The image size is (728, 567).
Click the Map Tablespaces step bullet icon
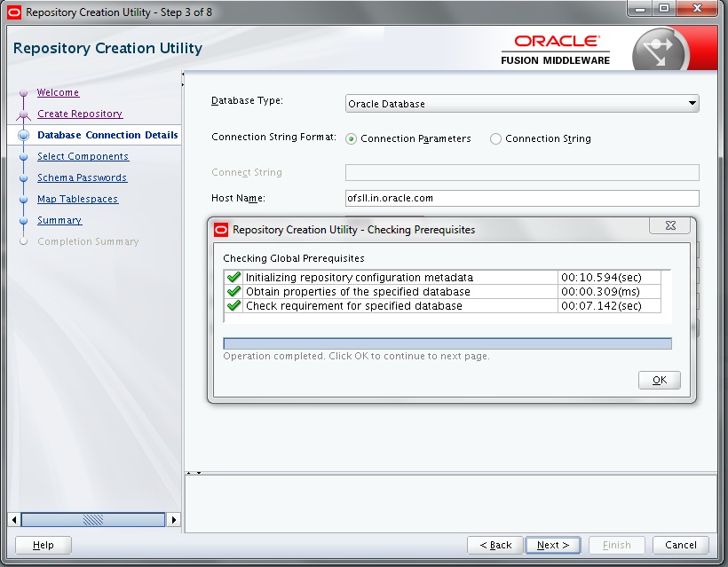click(x=23, y=200)
